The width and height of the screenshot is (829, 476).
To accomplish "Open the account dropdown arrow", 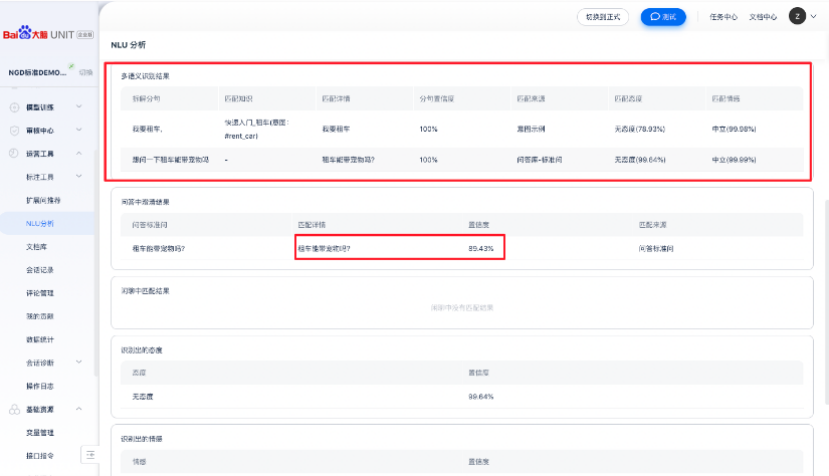I will (x=813, y=17).
